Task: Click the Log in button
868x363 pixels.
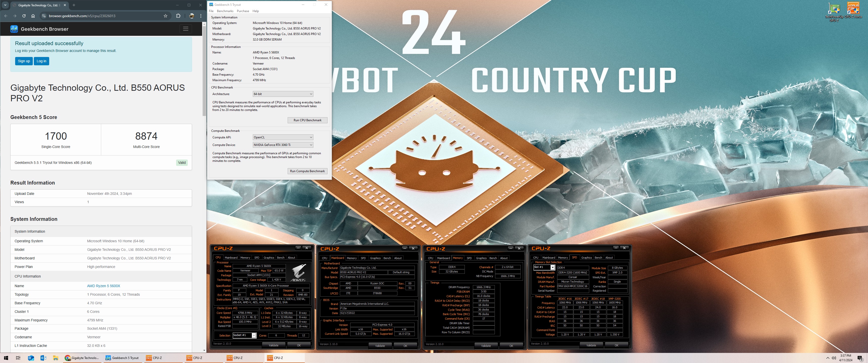Action: (x=41, y=61)
